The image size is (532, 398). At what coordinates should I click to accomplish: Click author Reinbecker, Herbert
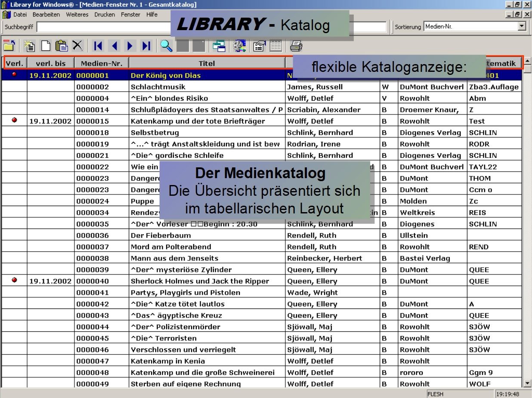coord(325,258)
